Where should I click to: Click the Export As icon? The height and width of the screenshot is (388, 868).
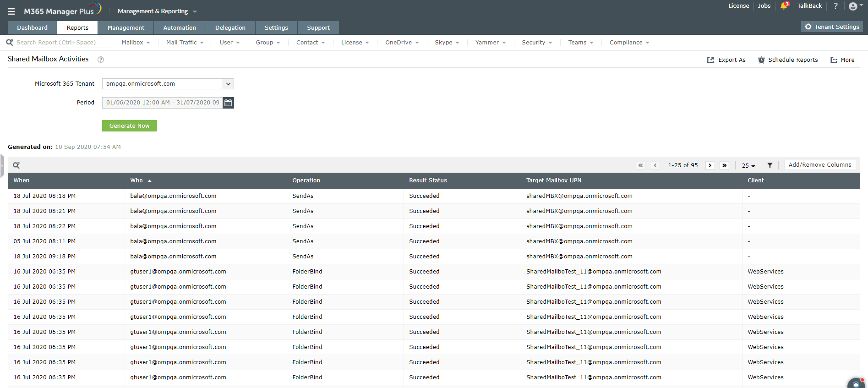(x=710, y=60)
